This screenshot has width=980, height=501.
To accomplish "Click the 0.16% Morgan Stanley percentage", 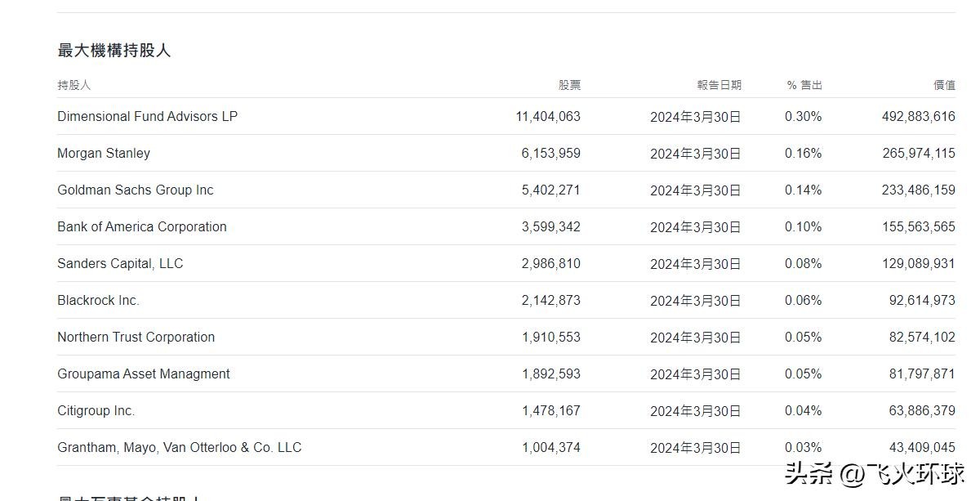I will [x=803, y=153].
